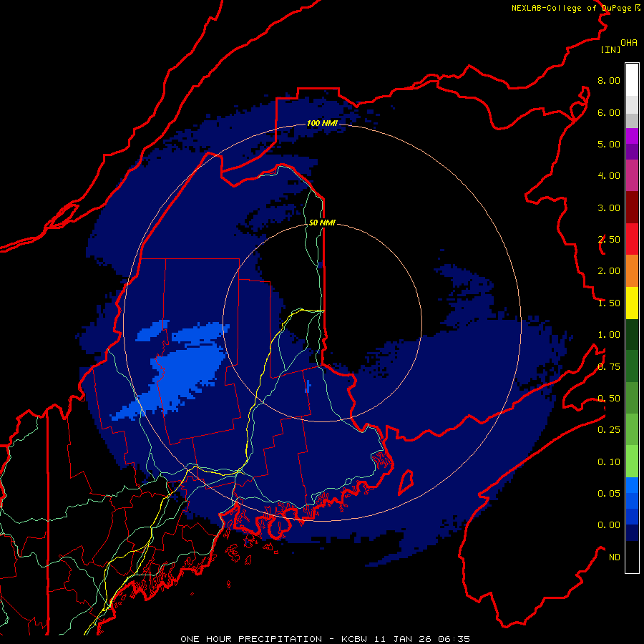The height and width of the screenshot is (644, 644).
Task: Click the [IN] units label
Action: 610,49
